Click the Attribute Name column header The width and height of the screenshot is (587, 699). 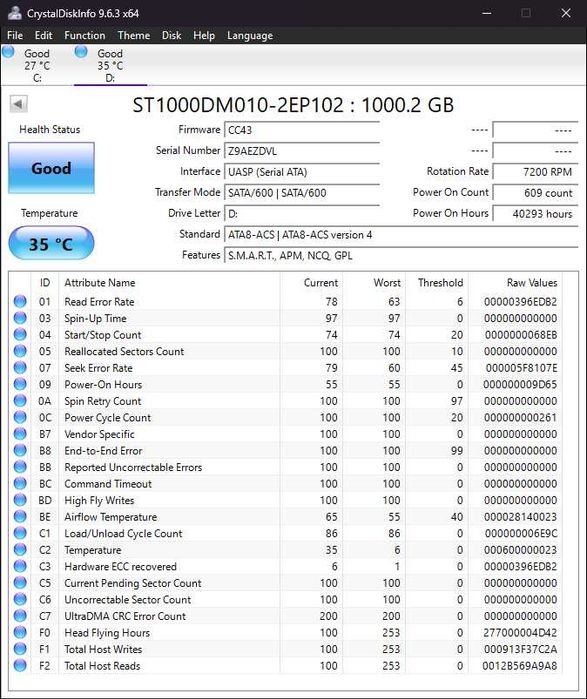coord(169,283)
